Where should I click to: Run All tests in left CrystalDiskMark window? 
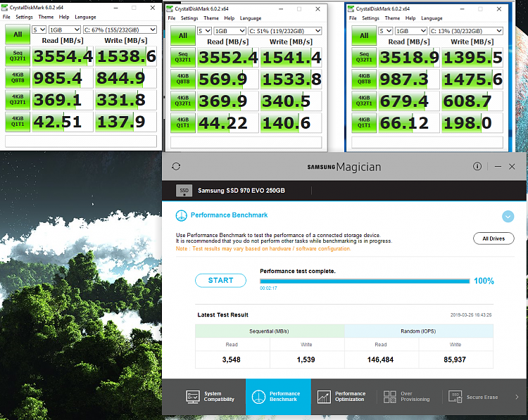point(18,34)
